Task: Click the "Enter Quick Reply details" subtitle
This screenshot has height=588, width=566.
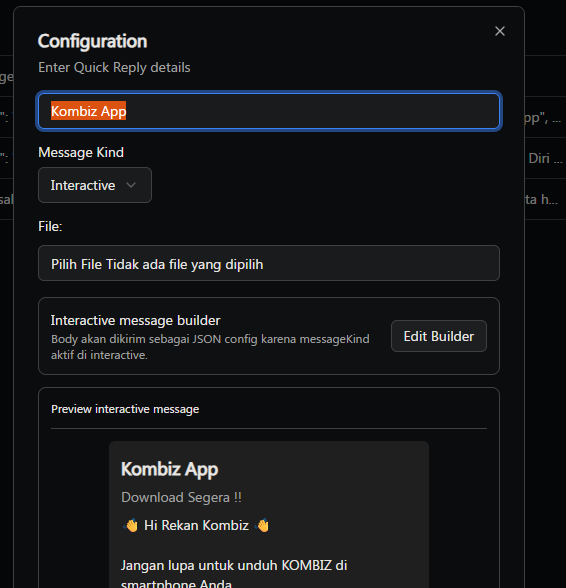Action: [x=114, y=68]
